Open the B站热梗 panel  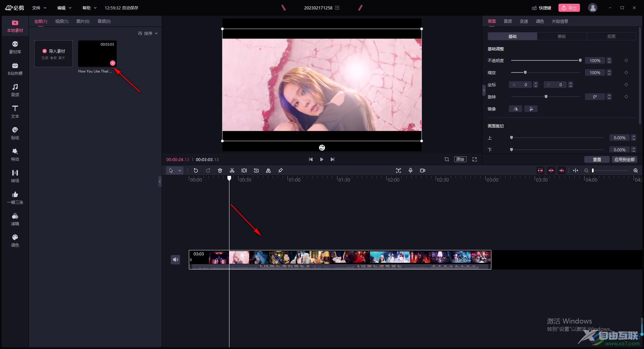click(15, 69)
